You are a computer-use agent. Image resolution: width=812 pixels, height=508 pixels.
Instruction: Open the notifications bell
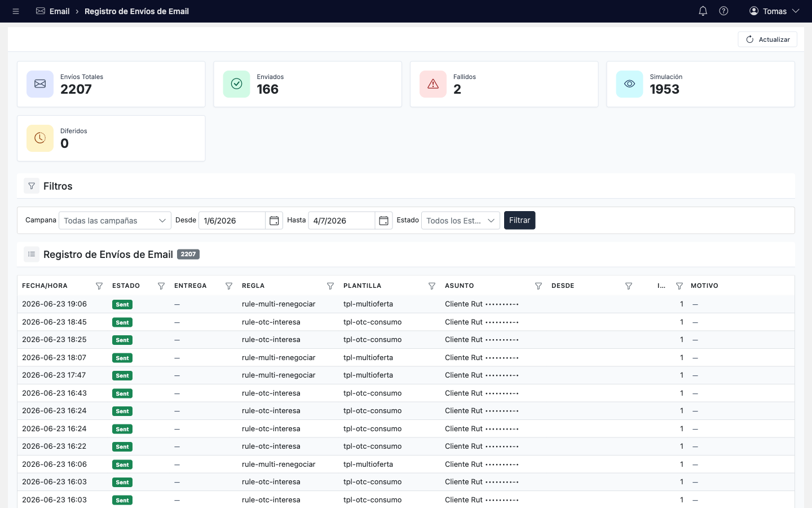tap(703, 11)
